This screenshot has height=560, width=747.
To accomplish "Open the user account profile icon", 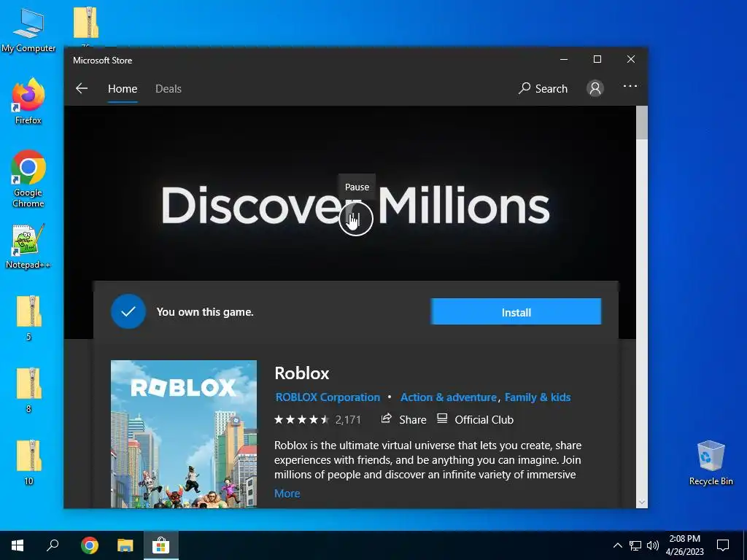I will 595,88.
